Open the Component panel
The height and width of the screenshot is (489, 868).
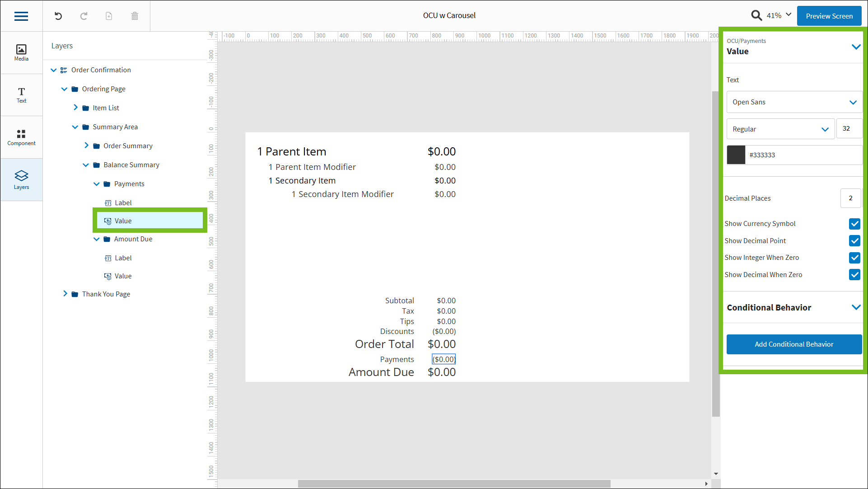(21, 137)
